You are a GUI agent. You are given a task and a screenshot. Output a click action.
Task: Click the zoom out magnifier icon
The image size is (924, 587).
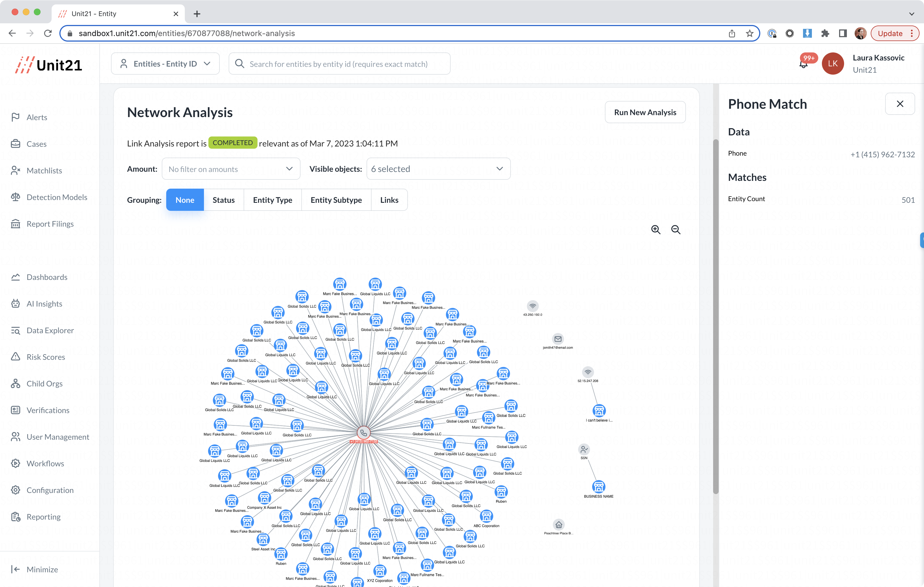(675, 229)
